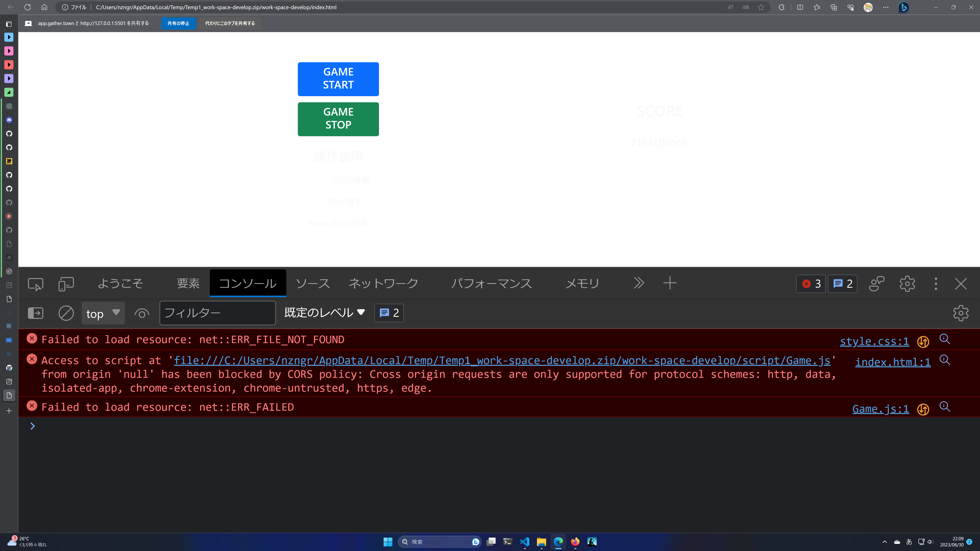Toggle the error count filter badge
This screenshot has width=980, height=551.
pyautogui.click(x=810, y=284)
